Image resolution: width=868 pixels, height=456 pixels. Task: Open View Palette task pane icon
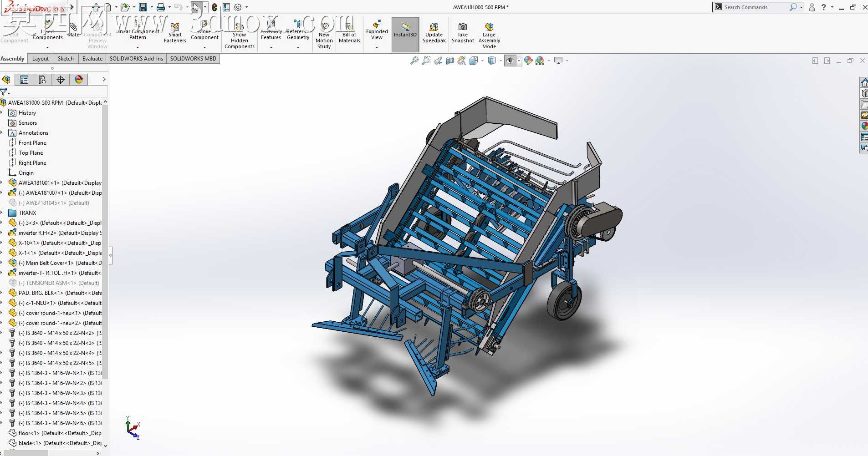click(864, 115)
